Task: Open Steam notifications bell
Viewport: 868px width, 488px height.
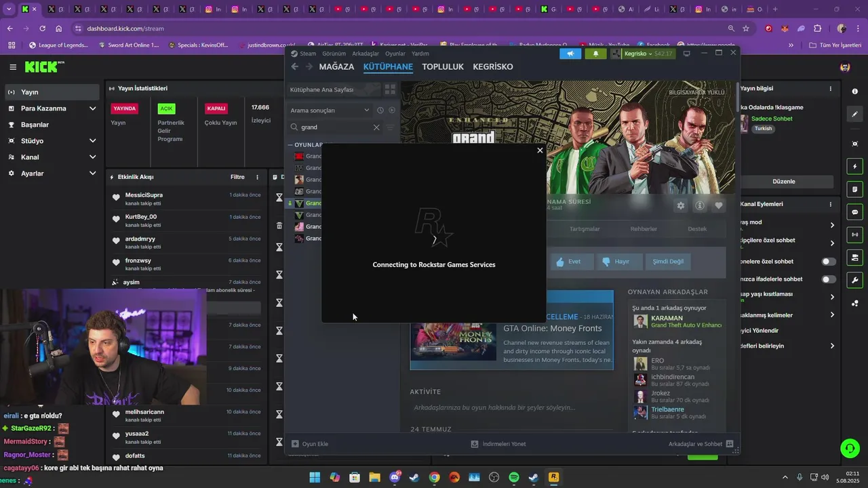Action: (595, 54)
